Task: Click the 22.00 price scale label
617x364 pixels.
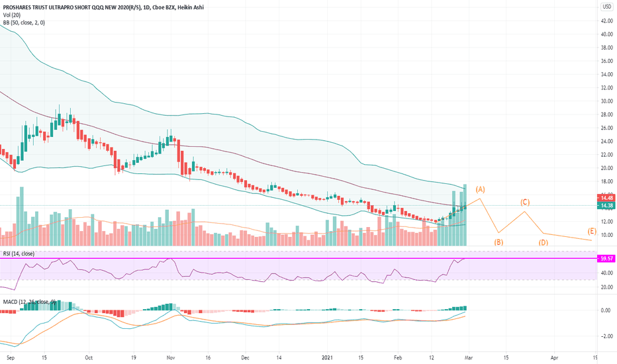Action: pos(607,155)
